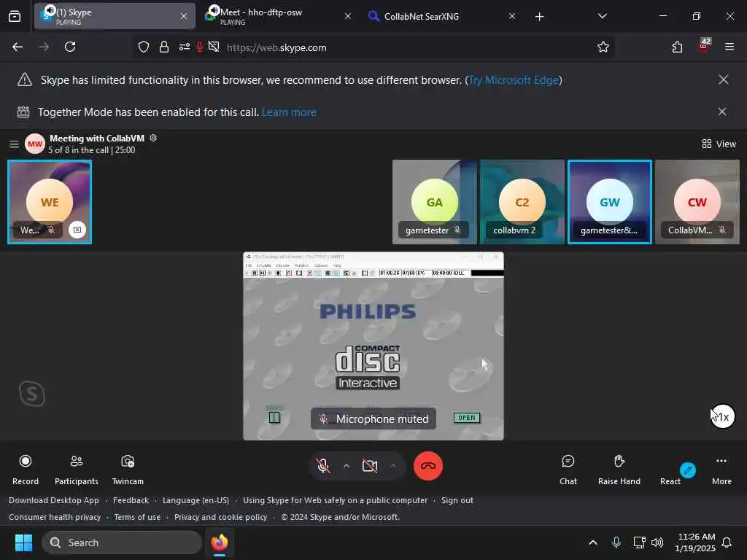Open the meeting settings gear icon

tap(153, 138)
